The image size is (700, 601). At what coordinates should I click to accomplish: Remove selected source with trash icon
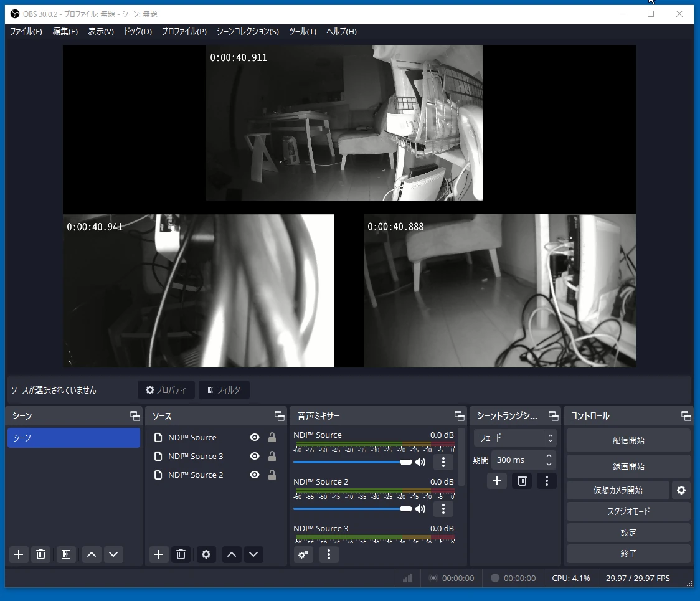181,554
